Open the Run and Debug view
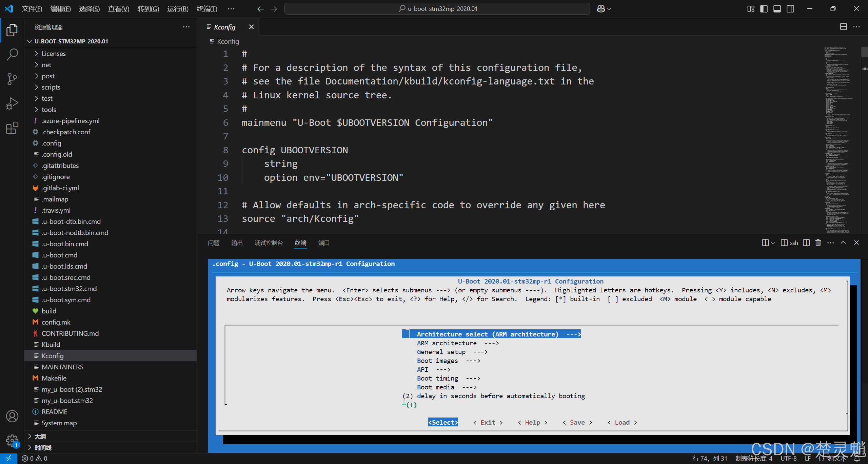 [x=12, y=103]
